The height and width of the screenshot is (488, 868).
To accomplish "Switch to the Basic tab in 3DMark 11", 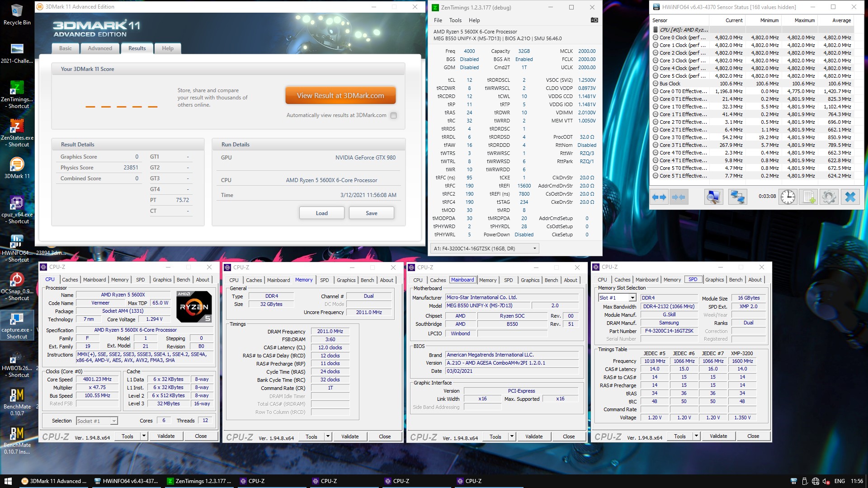I will point(66,48).
